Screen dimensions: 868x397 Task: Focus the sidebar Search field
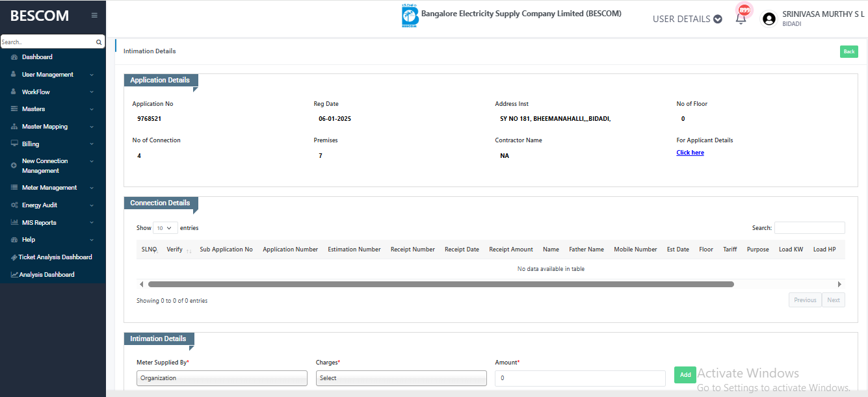(48, 42)
